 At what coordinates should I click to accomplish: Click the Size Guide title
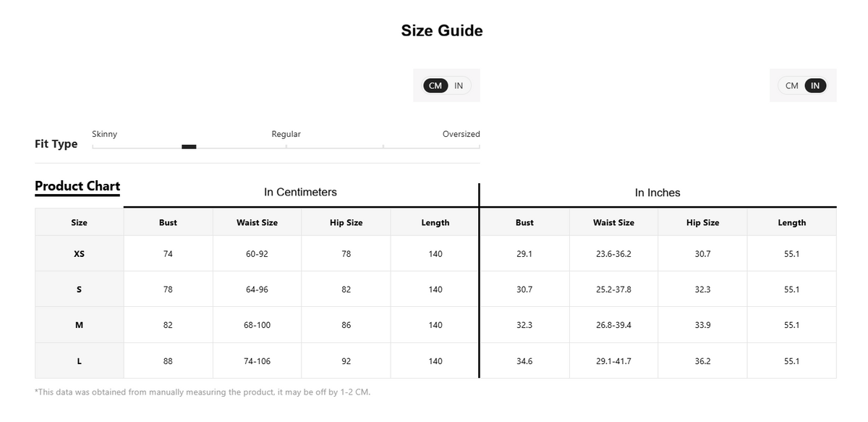(442, 30)
